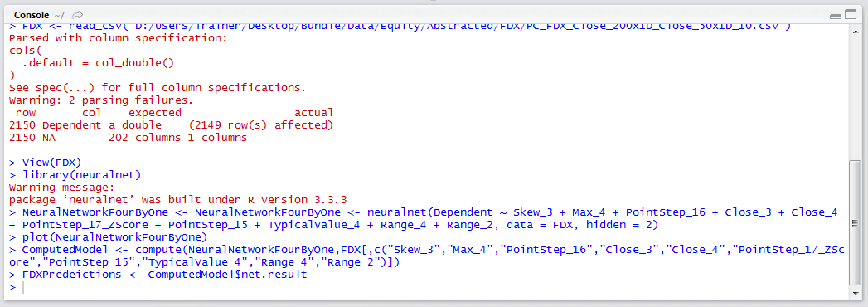Click the 'FDXPredeictions <- ComputedModel$net.result' line
Viewport: 868px width, 307px height.
[158, 275]
